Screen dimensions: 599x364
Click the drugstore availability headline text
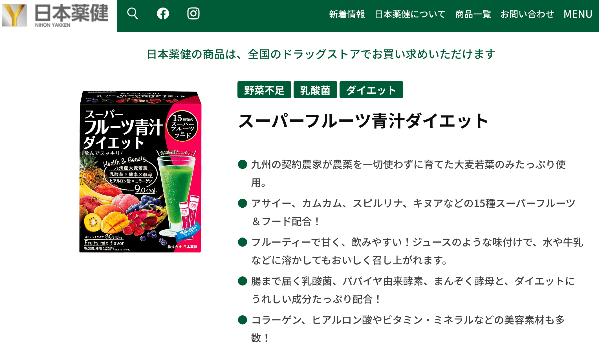(x=321, y=54)
